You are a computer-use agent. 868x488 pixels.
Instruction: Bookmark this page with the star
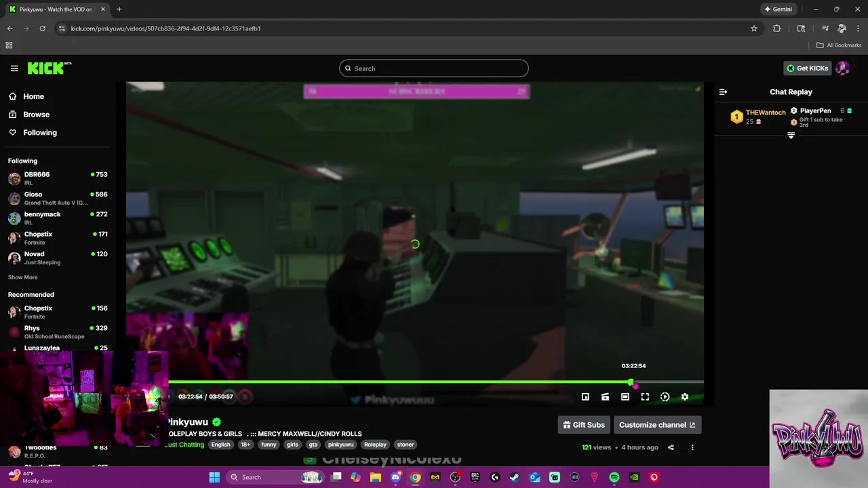point(753,28)
